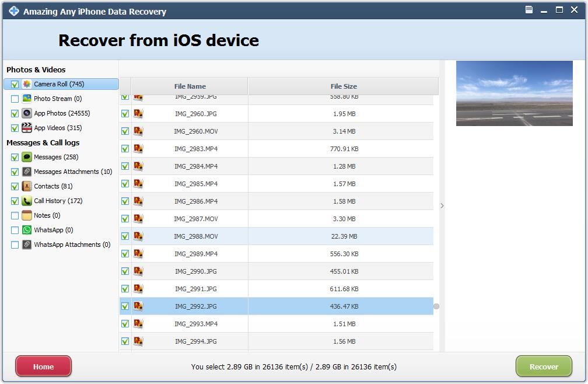The height and width of the screenshot is (384, 588).
Task: Click the runway preview thumbnail
Action: pos(514,93)
